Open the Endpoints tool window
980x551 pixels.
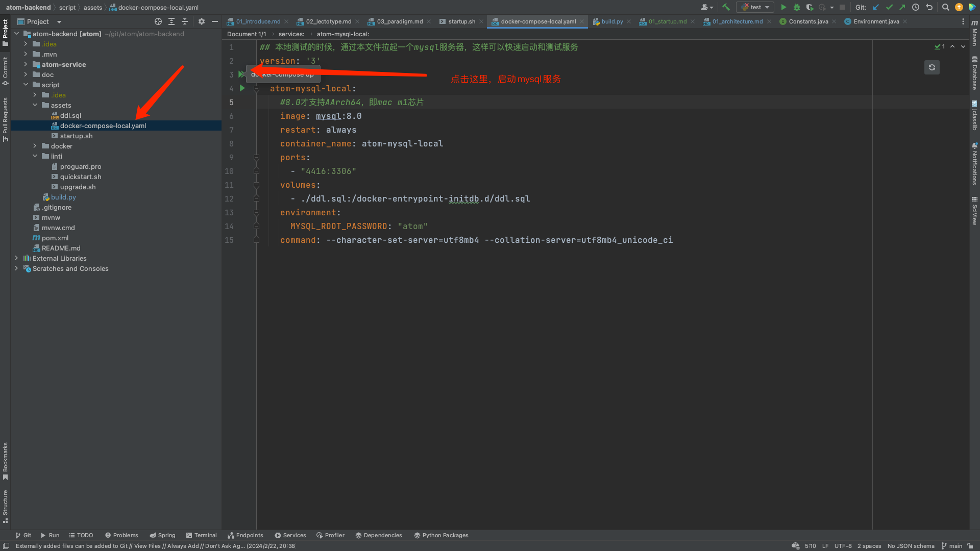pyautogui.click(x=246, y=535)
